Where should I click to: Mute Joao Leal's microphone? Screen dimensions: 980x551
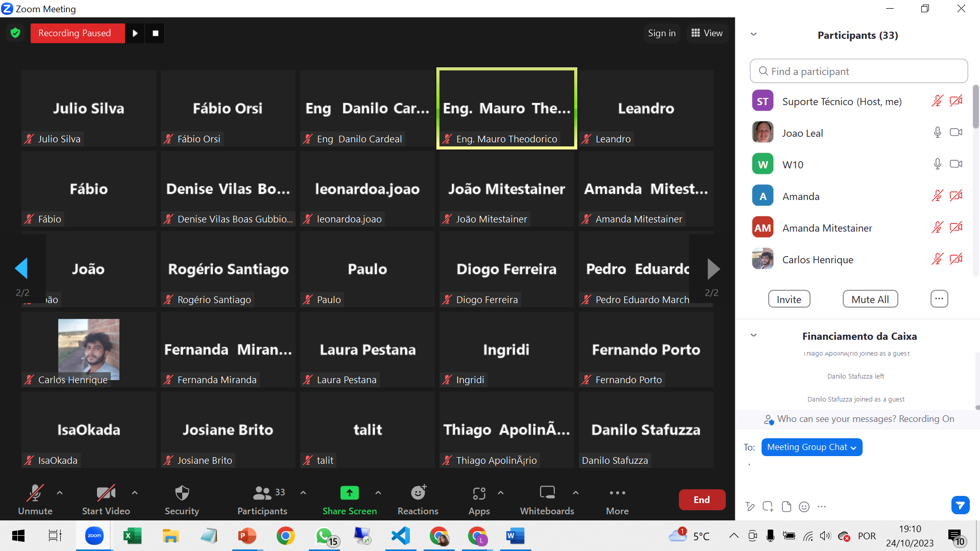pyautogui.click(x=938, y=133)
